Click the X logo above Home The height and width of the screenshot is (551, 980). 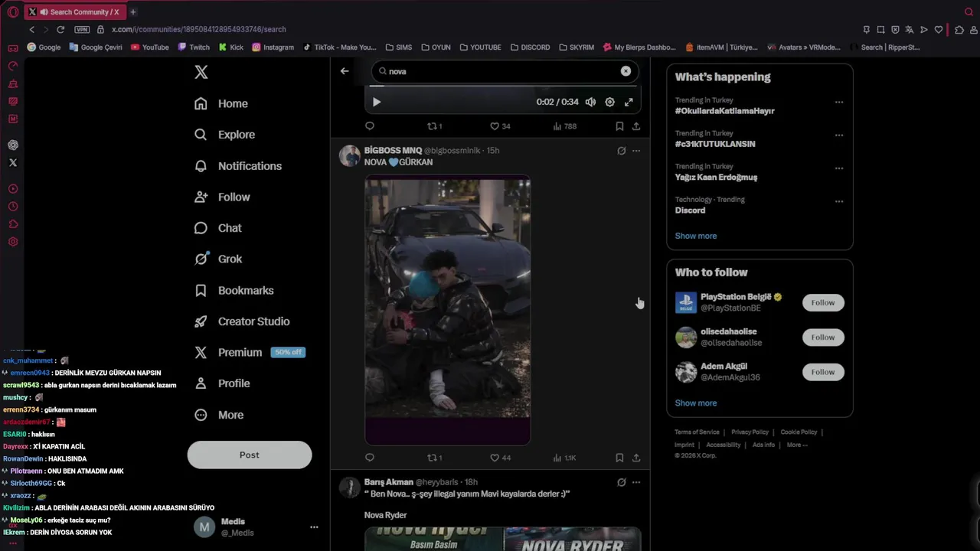(x=201, y=72)
